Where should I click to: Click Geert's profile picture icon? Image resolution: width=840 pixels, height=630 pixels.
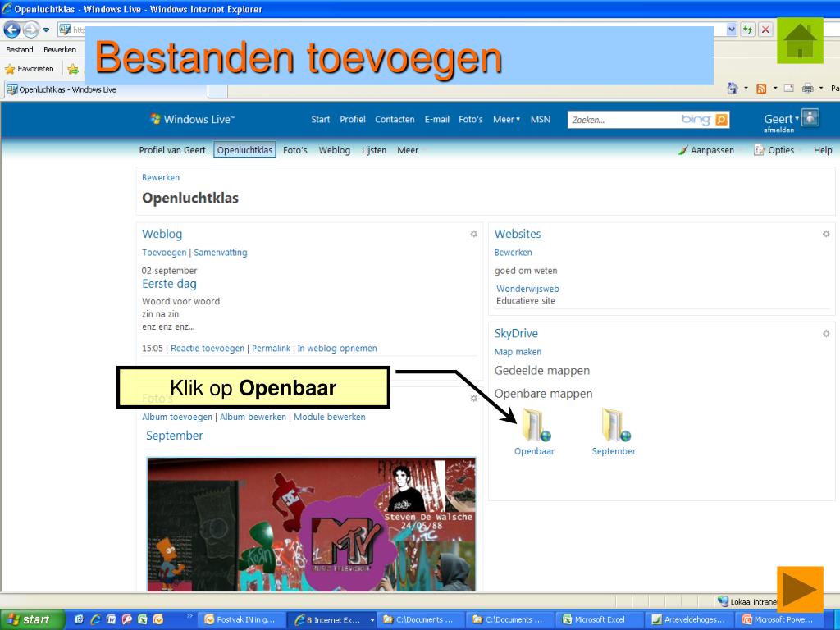click(x=810, y=118)
